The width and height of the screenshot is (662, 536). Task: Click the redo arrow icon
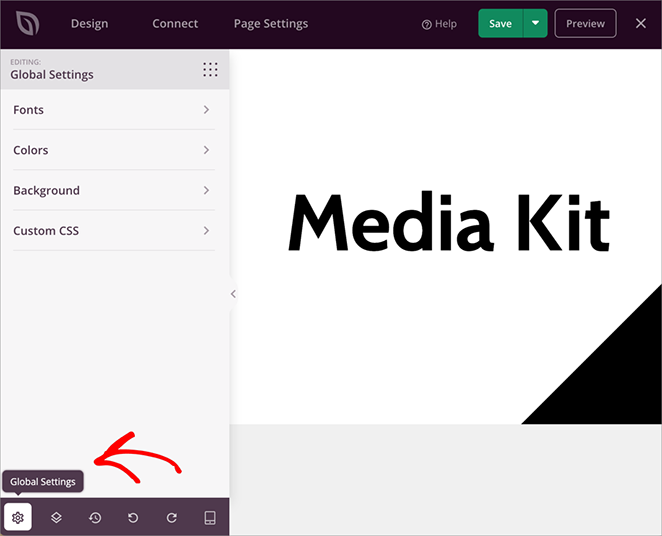pyautogui.click(x=172, y=517)
